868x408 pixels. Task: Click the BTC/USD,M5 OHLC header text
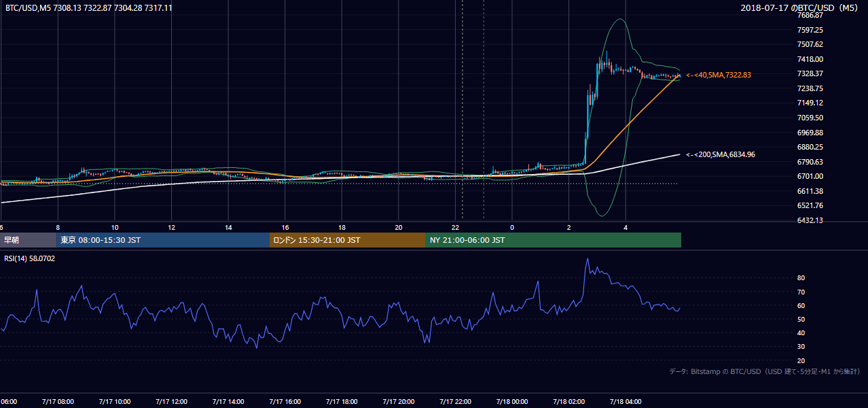(89, 7)
